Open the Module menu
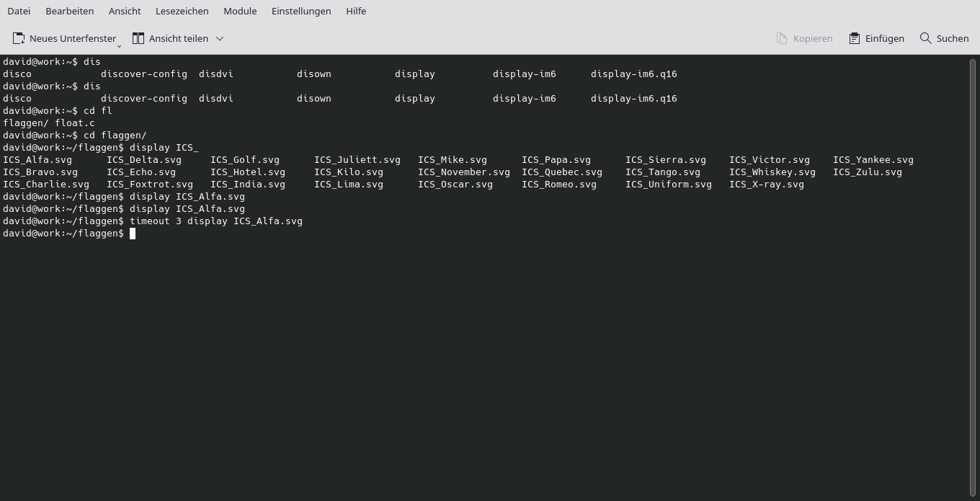This screenshot has height=501, width=980. tap(240, 11)
